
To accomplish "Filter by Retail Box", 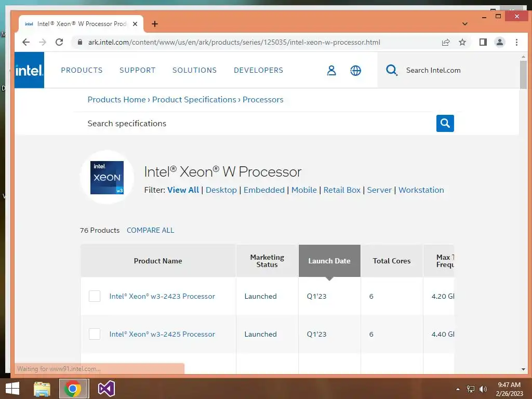I will pyautogui.click(x=342, y=190).
